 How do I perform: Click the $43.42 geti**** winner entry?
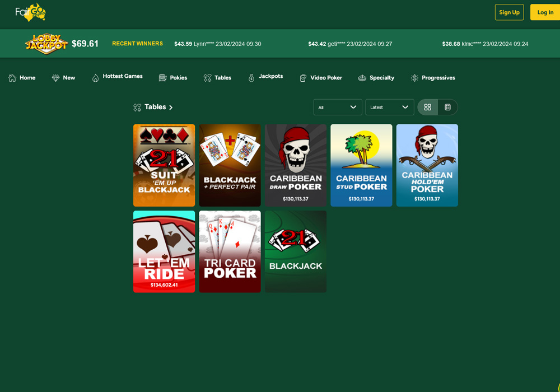point(350,44)
